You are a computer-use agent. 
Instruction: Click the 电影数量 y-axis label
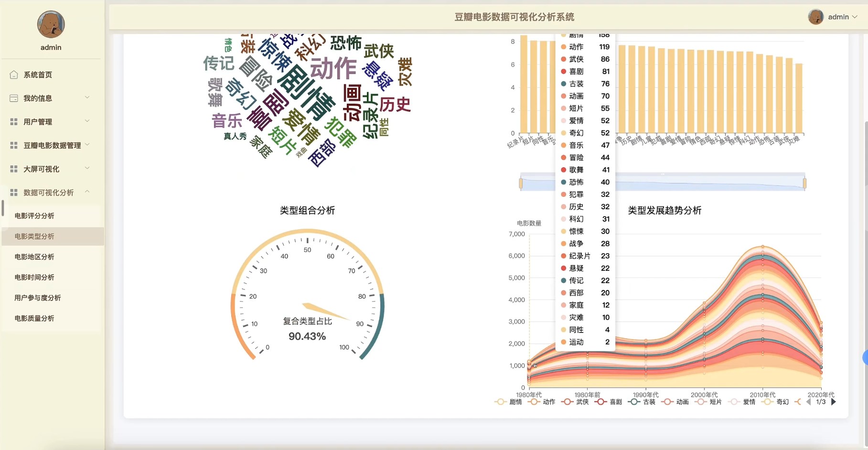pos(529,223)
